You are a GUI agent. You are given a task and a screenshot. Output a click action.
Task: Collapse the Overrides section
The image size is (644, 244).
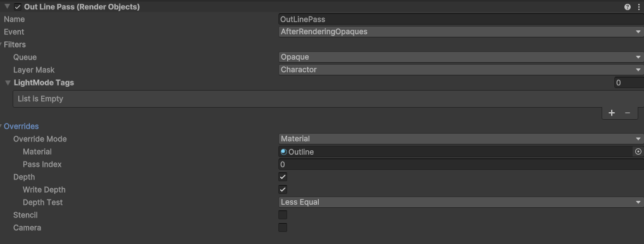pyautogui.click(x=1, y=126)
